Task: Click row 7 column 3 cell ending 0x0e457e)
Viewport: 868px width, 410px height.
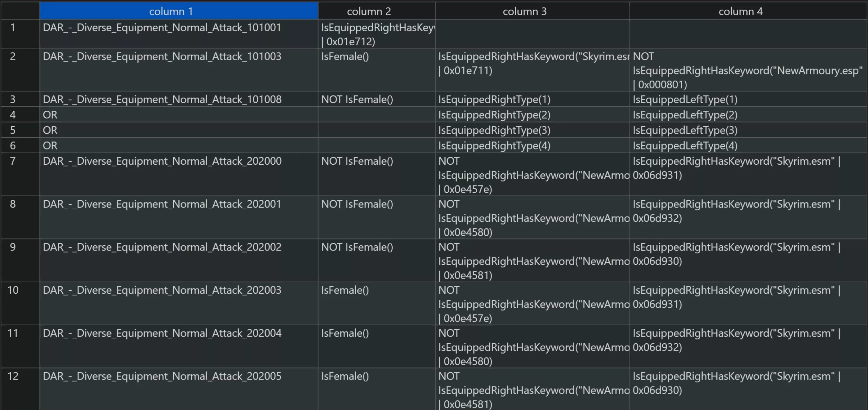Action: point(532,175)
